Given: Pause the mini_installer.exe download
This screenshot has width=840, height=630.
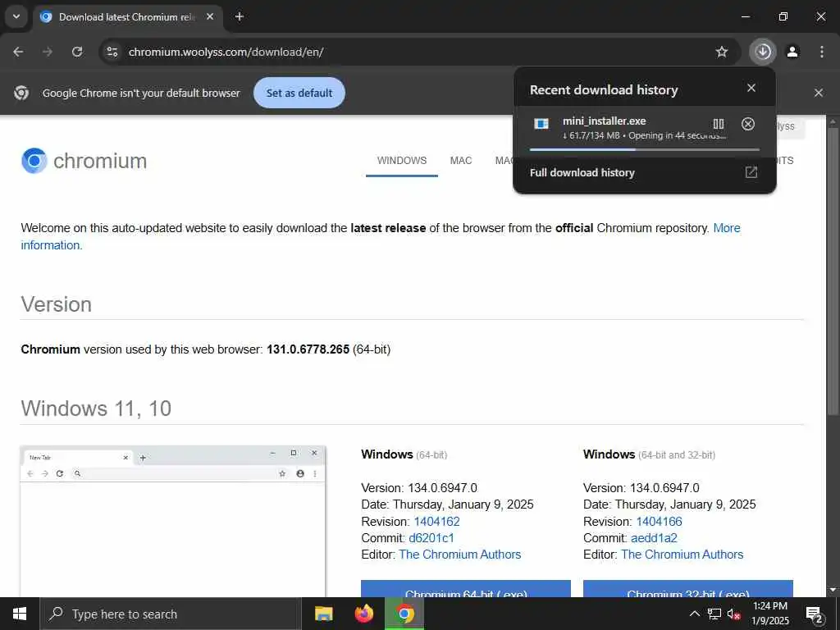Looking at the screenshot, I should point(719,125).
